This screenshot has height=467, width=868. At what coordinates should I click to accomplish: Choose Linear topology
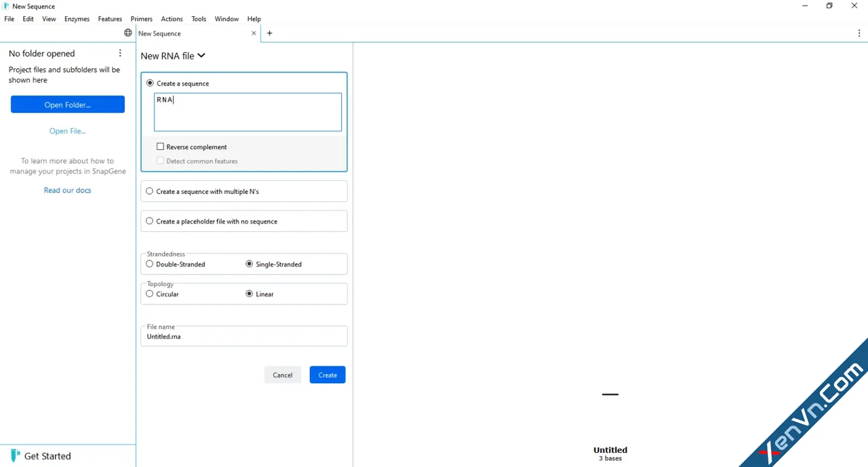(x=250, y=294)
